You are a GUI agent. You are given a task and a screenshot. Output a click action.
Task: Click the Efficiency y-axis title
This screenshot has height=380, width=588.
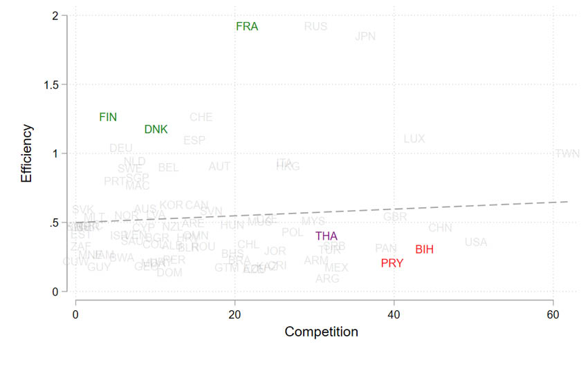point(27,153)
